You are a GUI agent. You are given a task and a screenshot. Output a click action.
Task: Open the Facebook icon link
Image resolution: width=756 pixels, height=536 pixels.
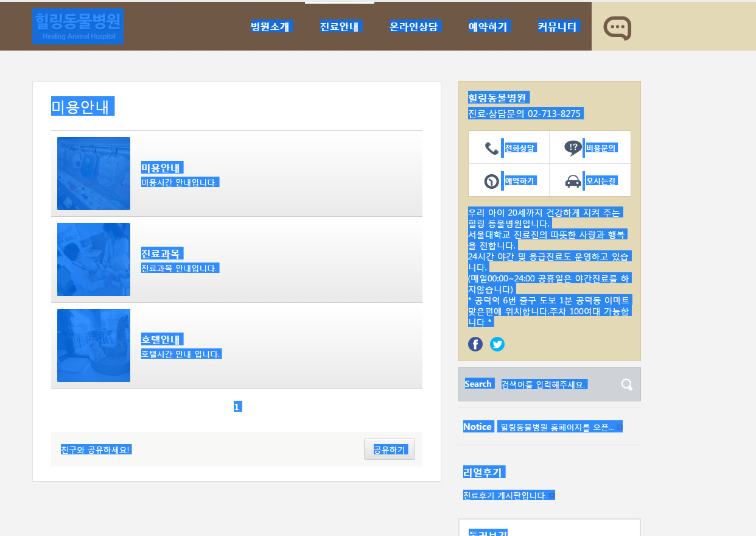pos(475,344)
